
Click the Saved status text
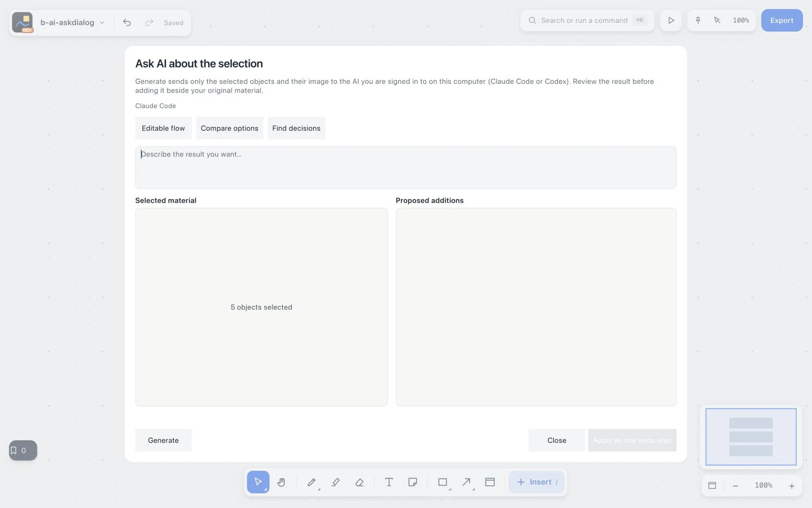tap(173, 22)
